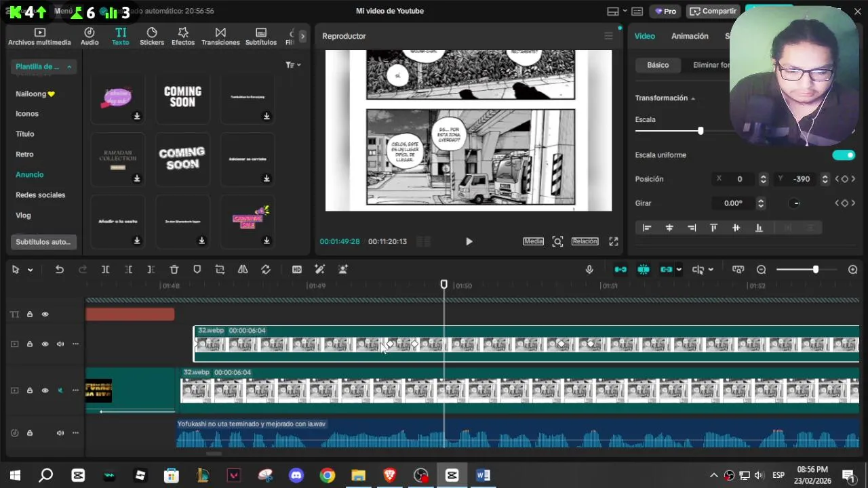Click the Y position value field

[802, 179]
